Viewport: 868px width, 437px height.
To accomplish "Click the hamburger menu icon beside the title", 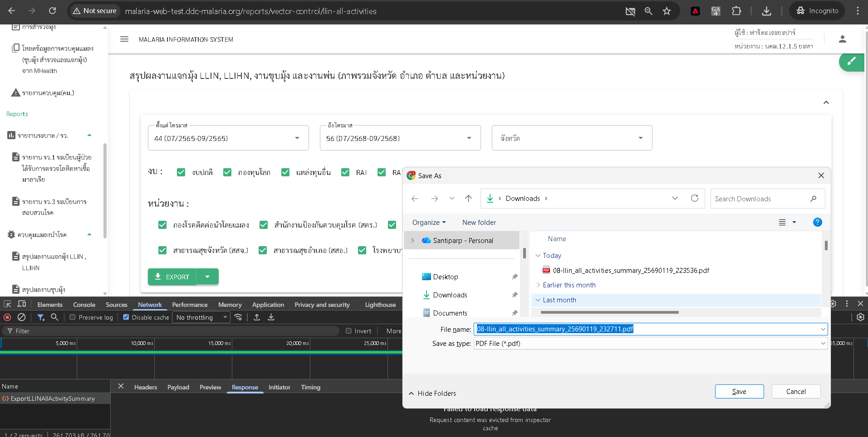I will pyautogui.click(x=124, y=39).
